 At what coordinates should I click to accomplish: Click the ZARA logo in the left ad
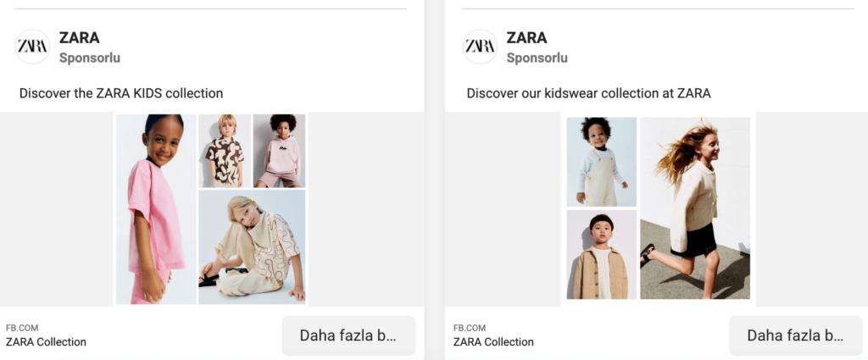click(33, 47)
